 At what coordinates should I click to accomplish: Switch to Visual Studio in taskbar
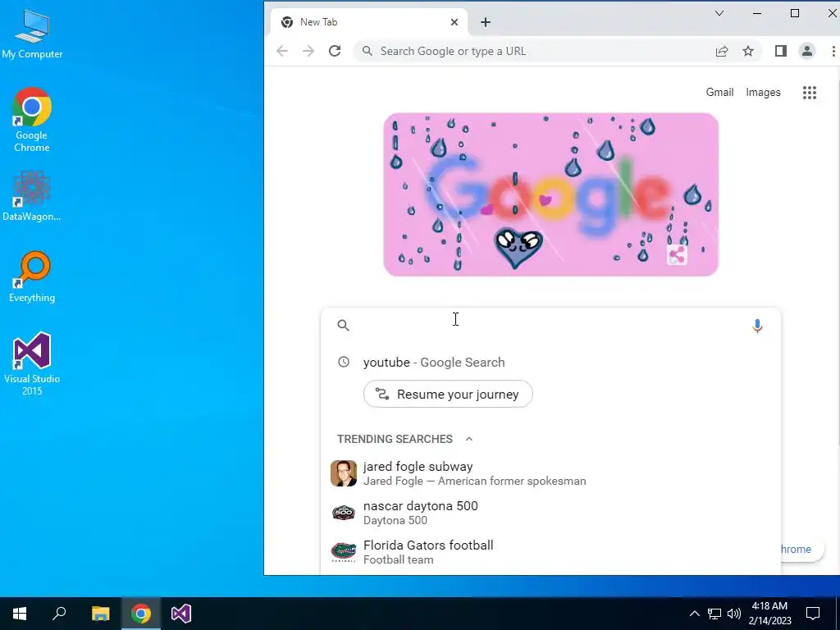[x=181, y=614]
